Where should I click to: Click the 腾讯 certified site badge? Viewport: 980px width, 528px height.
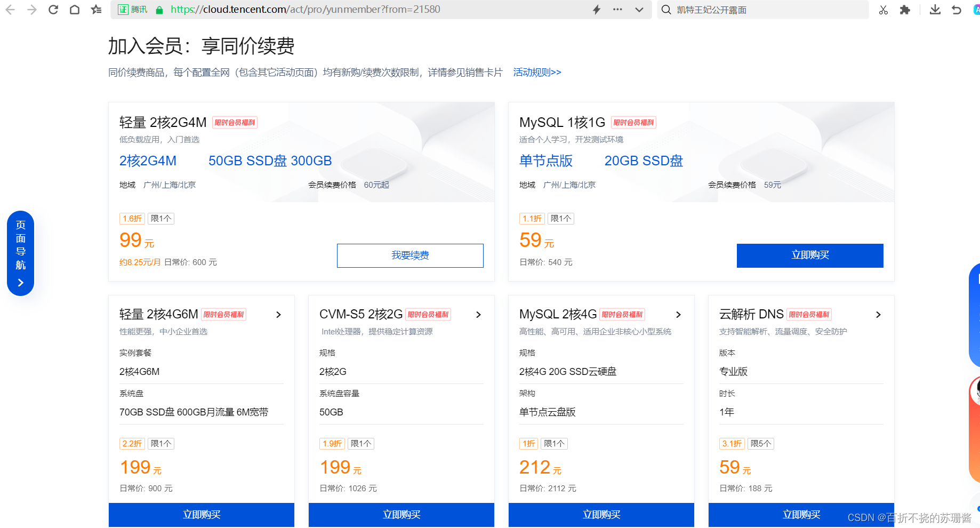[132, 10]
